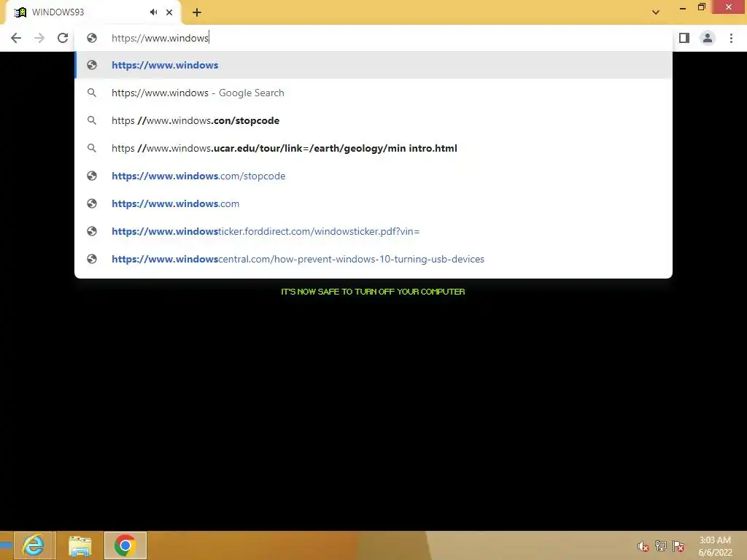Mute the WINDOWS93 tab audio icon

point(153,12)
